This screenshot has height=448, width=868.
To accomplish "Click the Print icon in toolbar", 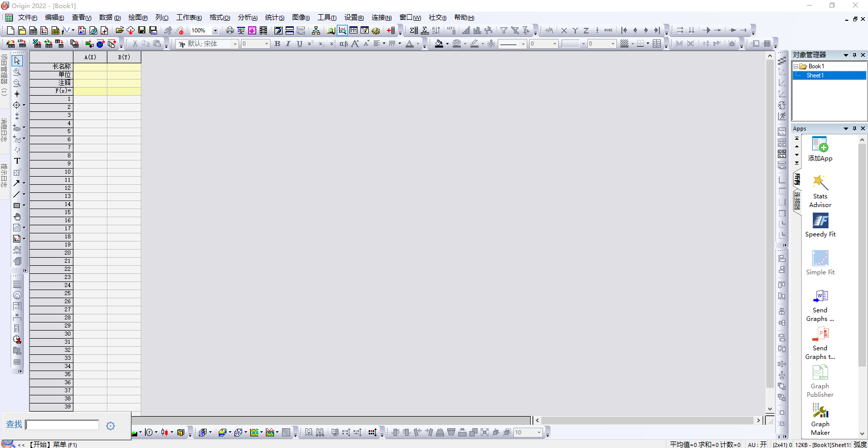I will point(230,30).
